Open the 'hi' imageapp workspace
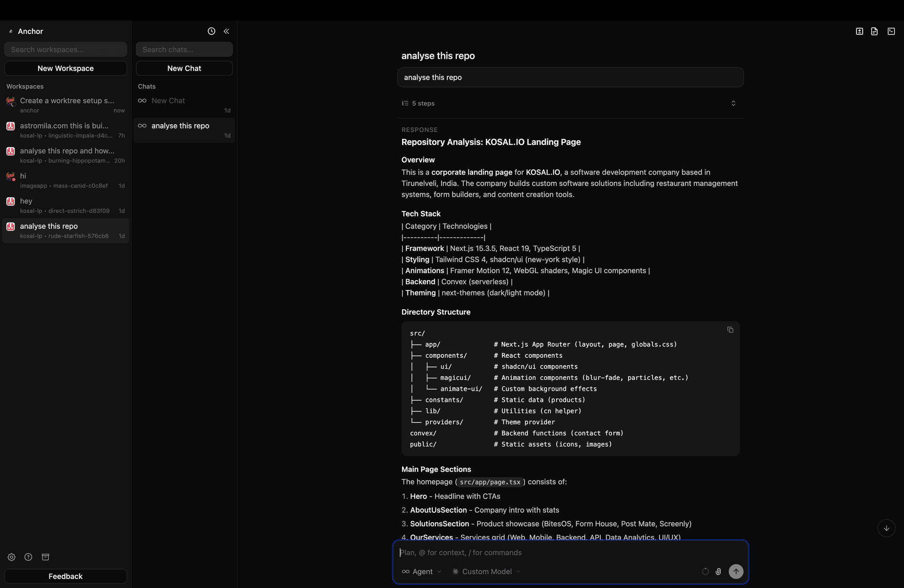The width and height of the screenshot is (904, 588). click(x=65, y=180)
